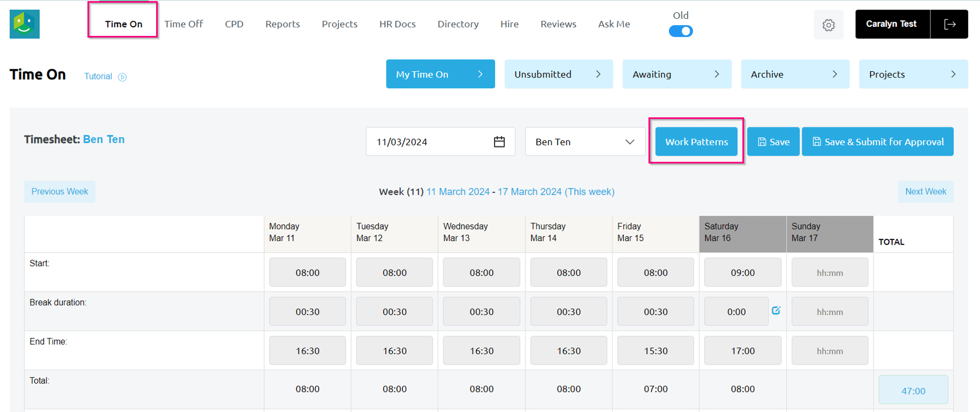This screenshot has height=412, width=980.
Task: Click the logout arrow icon
Action: pos(949,24)
